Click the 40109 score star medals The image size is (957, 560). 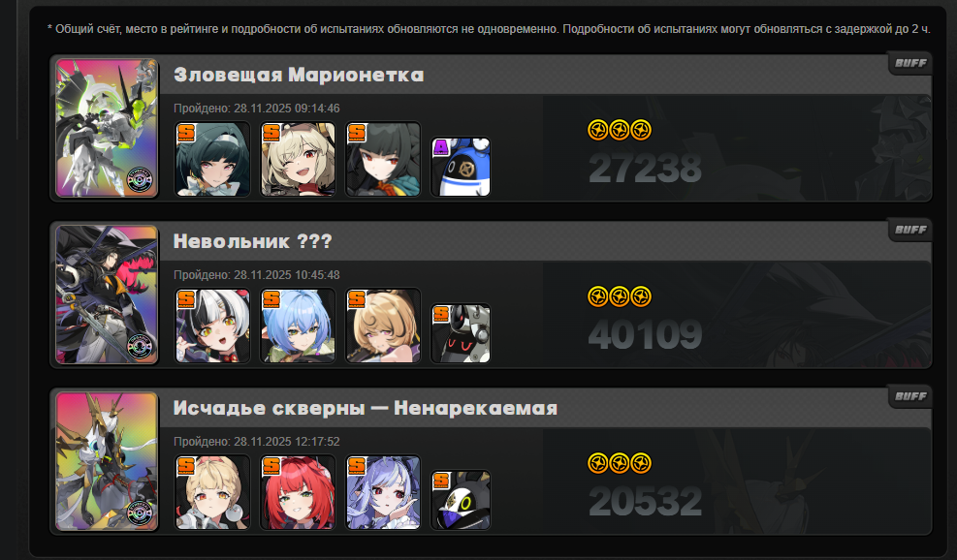point(620,297)
